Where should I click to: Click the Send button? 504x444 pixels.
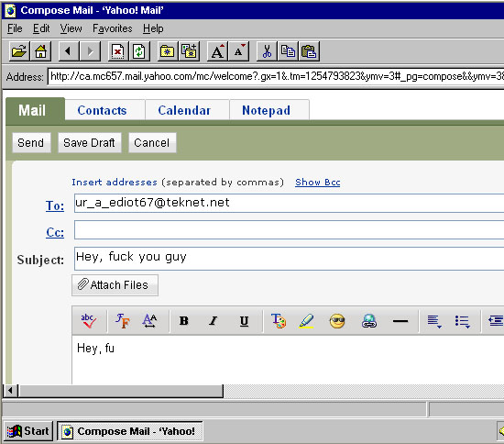pyautogui.click(x=31, y=142)
